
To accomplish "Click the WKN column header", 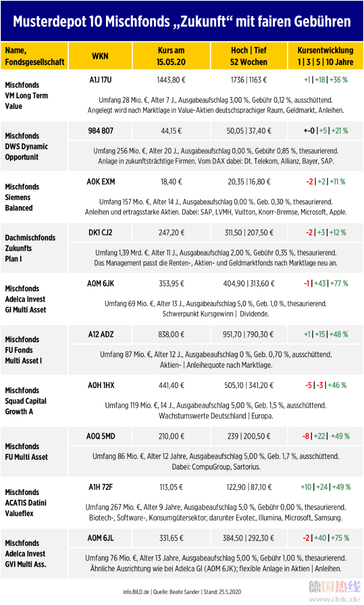I will click(100, 56).
